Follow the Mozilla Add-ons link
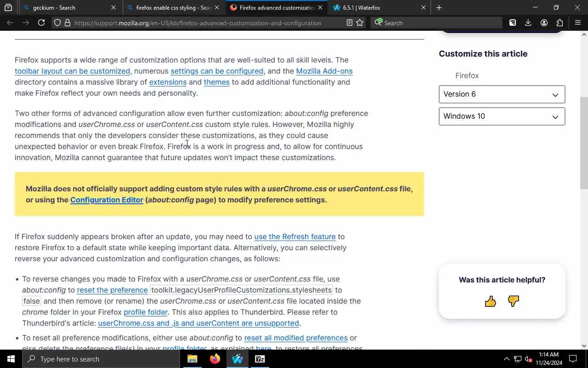Screen dimensions: 588x368 tap(324, 71)
